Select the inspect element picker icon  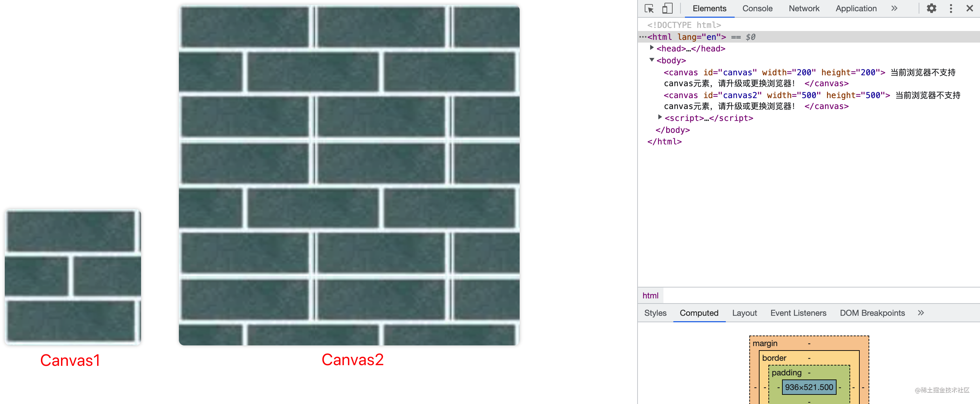point(649,8)
